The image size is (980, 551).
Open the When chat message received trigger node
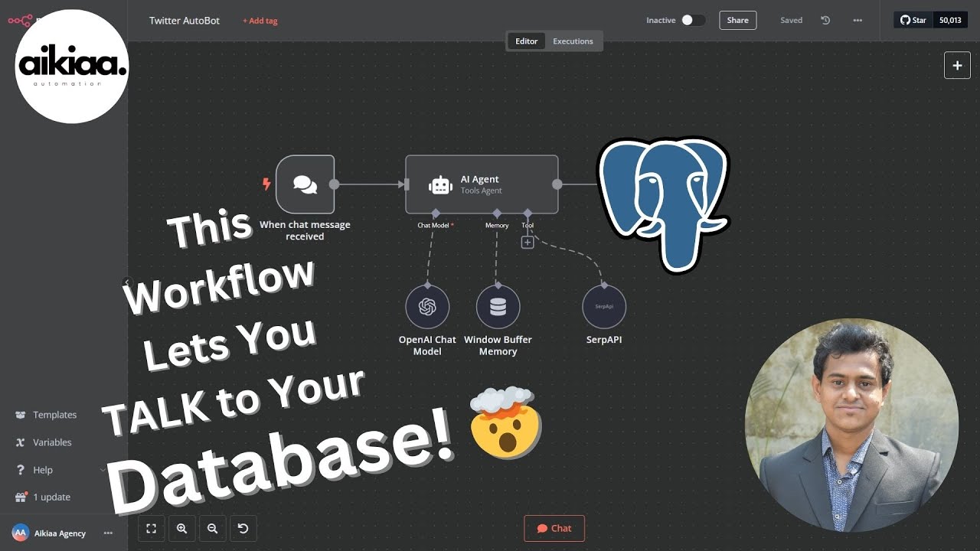[305, 184]
